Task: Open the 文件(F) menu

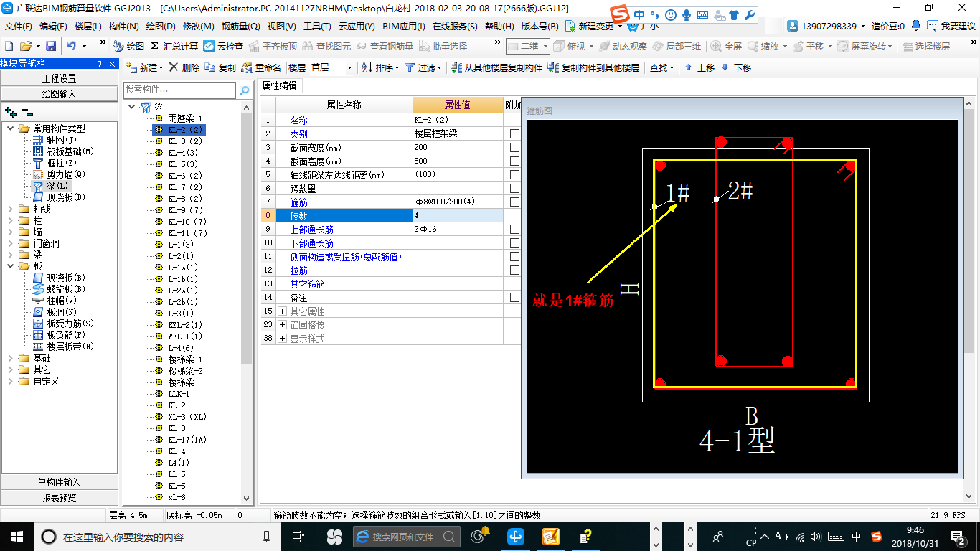Action: [x=19, y=27]
